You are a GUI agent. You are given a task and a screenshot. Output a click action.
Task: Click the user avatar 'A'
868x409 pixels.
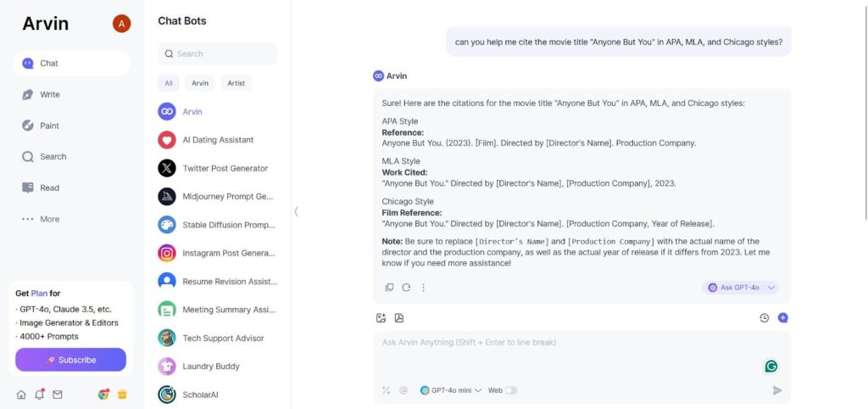coord(122,23)
